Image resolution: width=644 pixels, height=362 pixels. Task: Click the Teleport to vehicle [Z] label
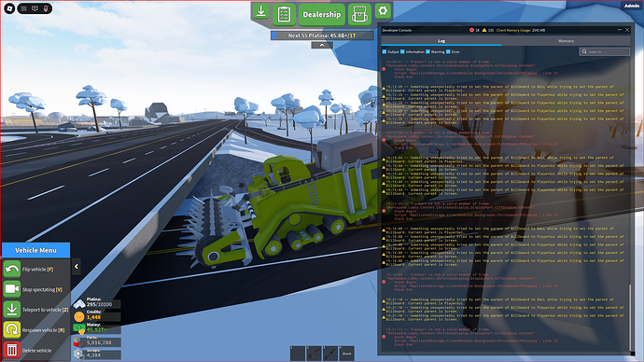45,310
